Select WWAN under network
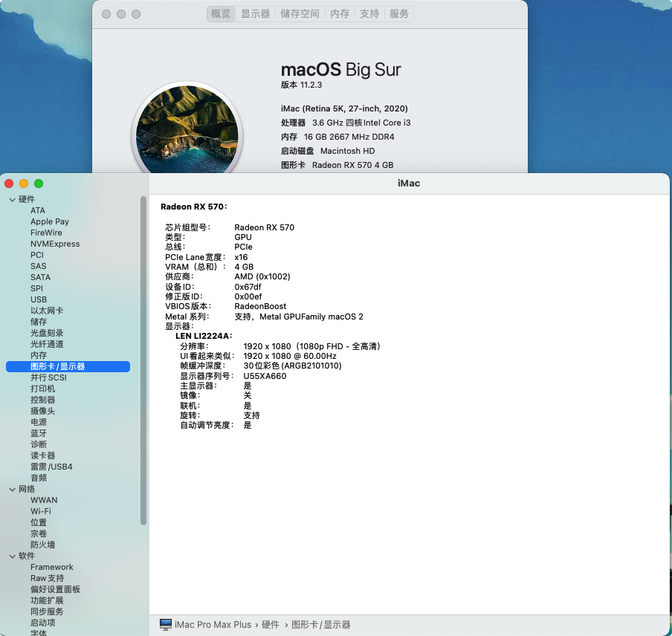This screenshot has width=672, height=636. coord(44,500)
